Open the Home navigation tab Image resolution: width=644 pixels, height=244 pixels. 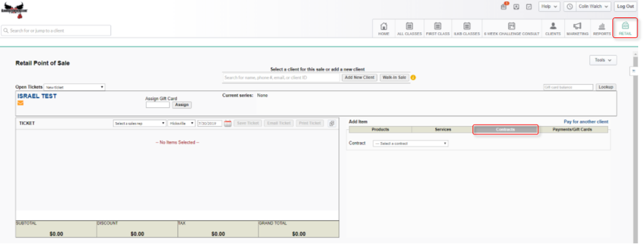pyautogui.click(x=384, y=29)
